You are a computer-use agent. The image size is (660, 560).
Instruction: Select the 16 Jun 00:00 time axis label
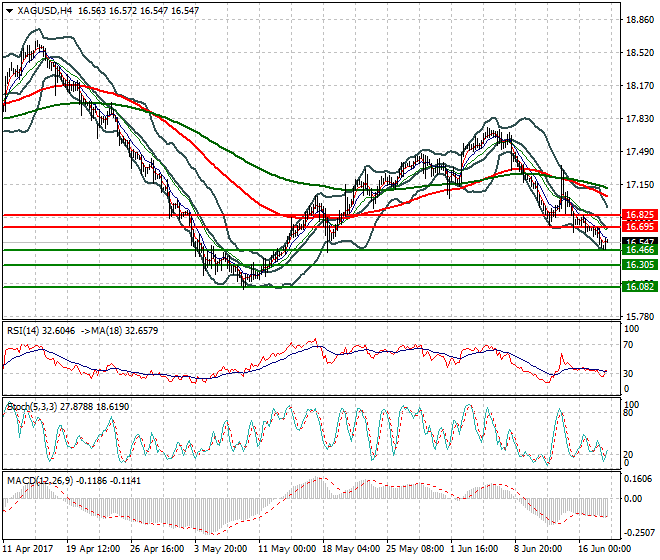point(605,549)
